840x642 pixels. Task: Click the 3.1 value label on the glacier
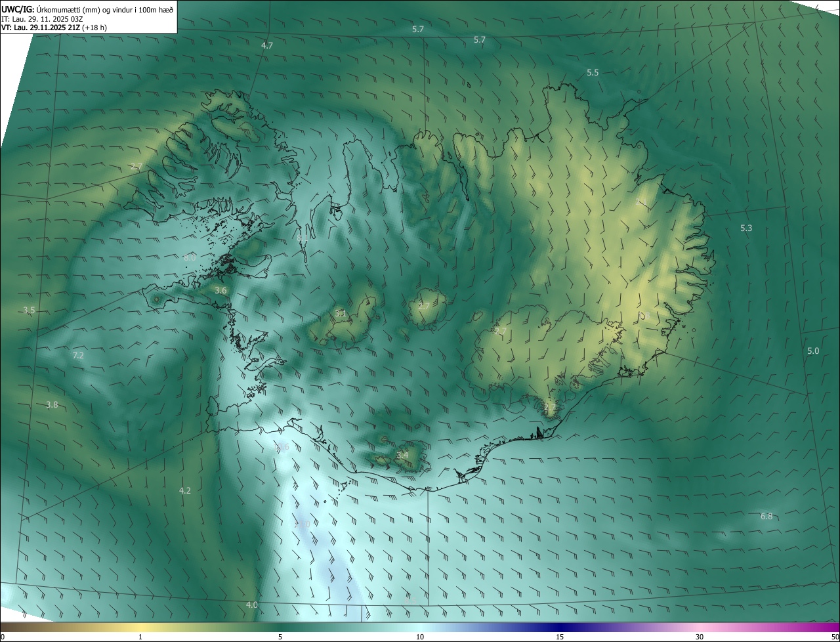[x=341, y=313]
